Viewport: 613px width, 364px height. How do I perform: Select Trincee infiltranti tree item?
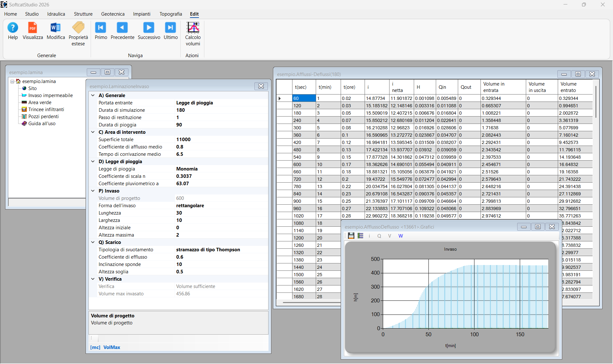click(46, 110)
